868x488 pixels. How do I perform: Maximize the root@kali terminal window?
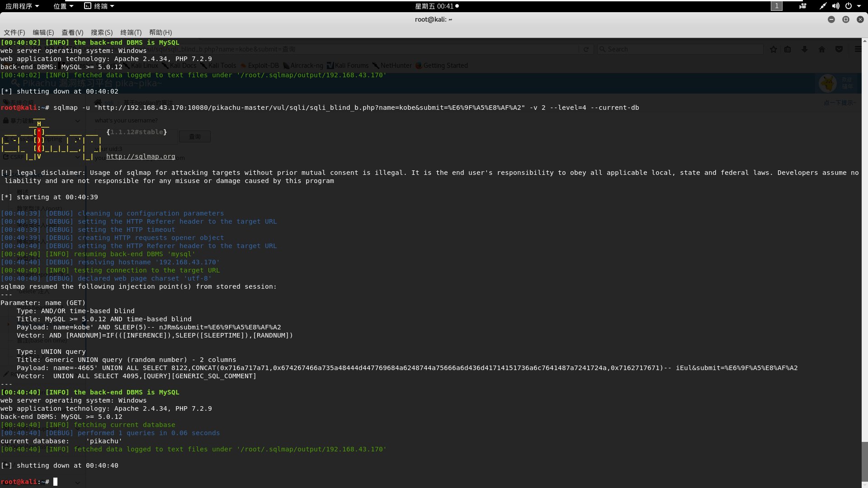[x=846, y=19]
